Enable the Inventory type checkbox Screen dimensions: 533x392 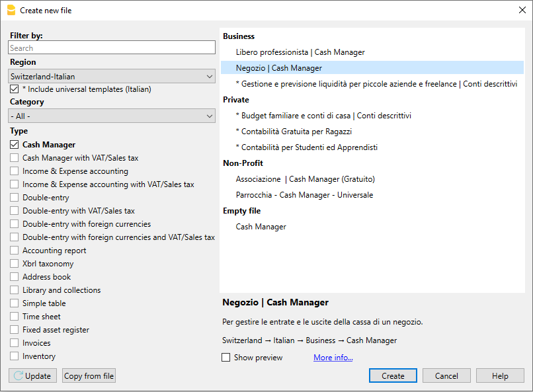click(15, 356)
